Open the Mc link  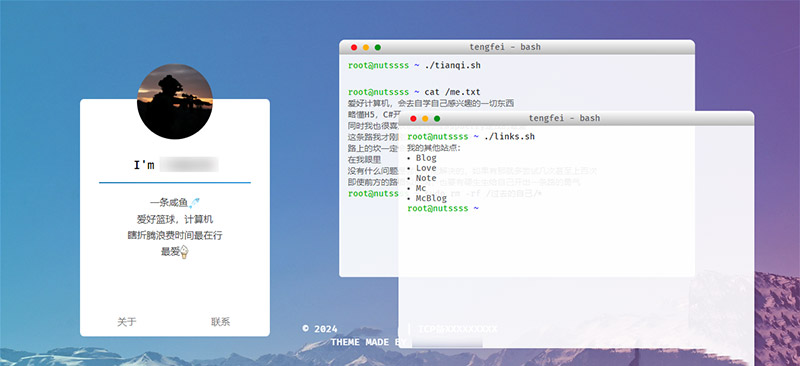pos(421,188)
